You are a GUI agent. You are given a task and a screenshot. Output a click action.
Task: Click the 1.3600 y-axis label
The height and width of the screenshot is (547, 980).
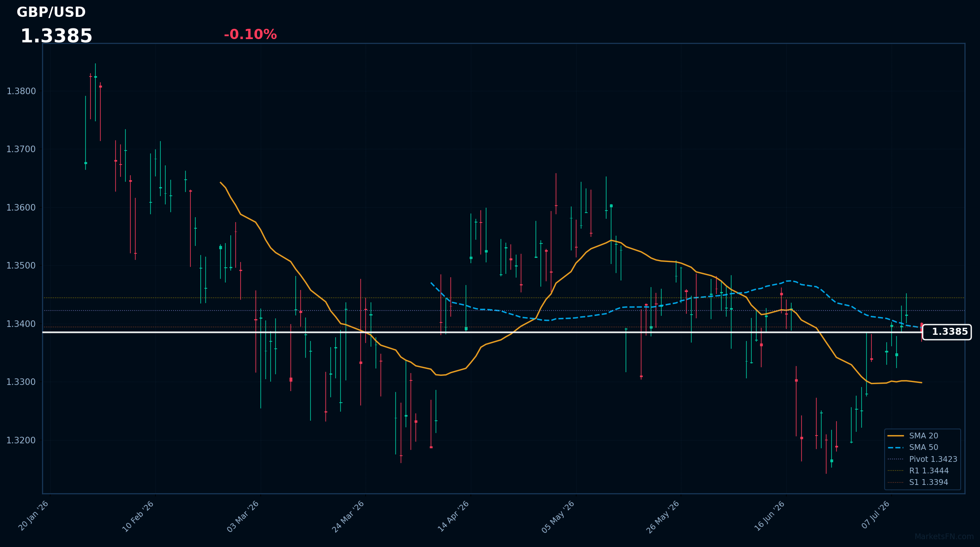[21, 208]
